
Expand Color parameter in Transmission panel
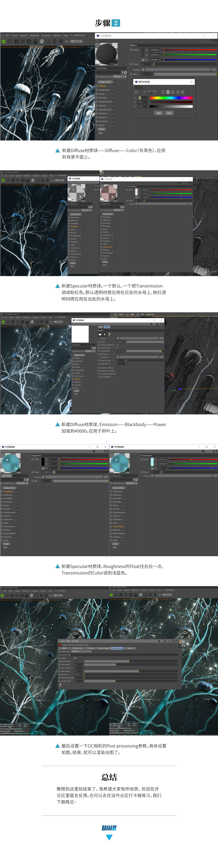(142, 459)
